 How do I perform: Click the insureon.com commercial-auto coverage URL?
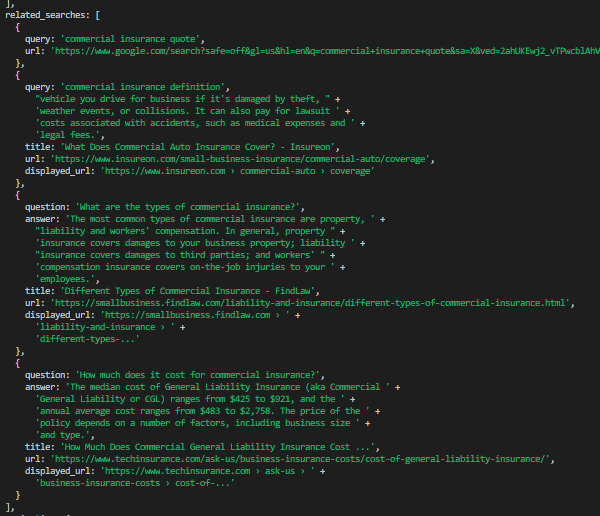point(240,159)
